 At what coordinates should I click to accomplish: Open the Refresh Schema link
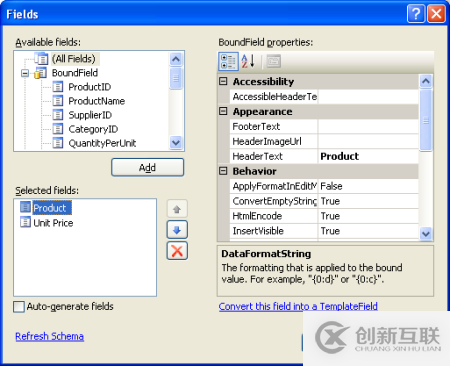click(x=49, y=336)
